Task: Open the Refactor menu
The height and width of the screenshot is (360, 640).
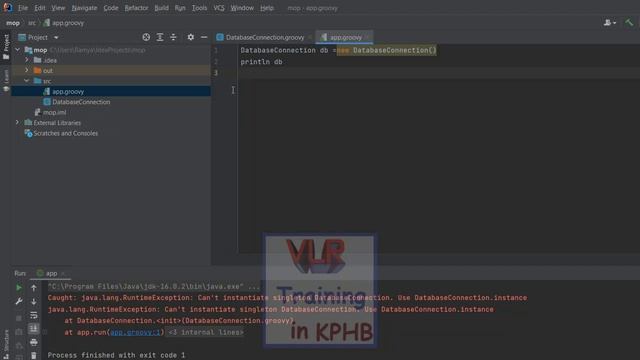Action: pos(136,8)
